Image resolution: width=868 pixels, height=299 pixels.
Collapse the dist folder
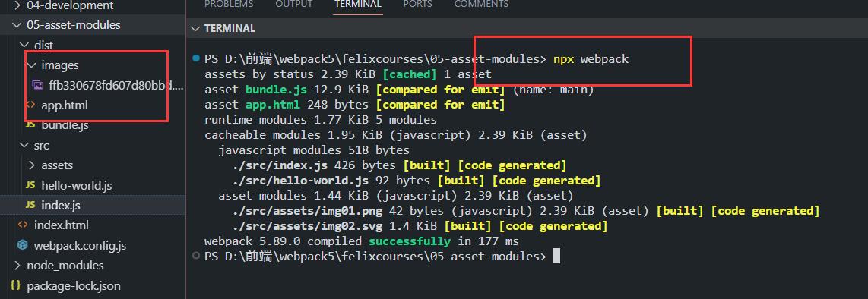tap(24, 45)
